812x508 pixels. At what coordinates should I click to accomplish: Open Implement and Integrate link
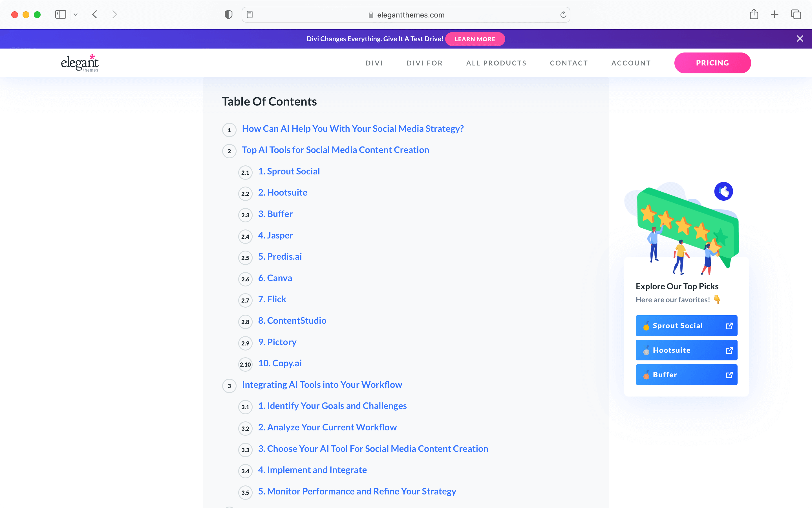[x=312, y=470]
